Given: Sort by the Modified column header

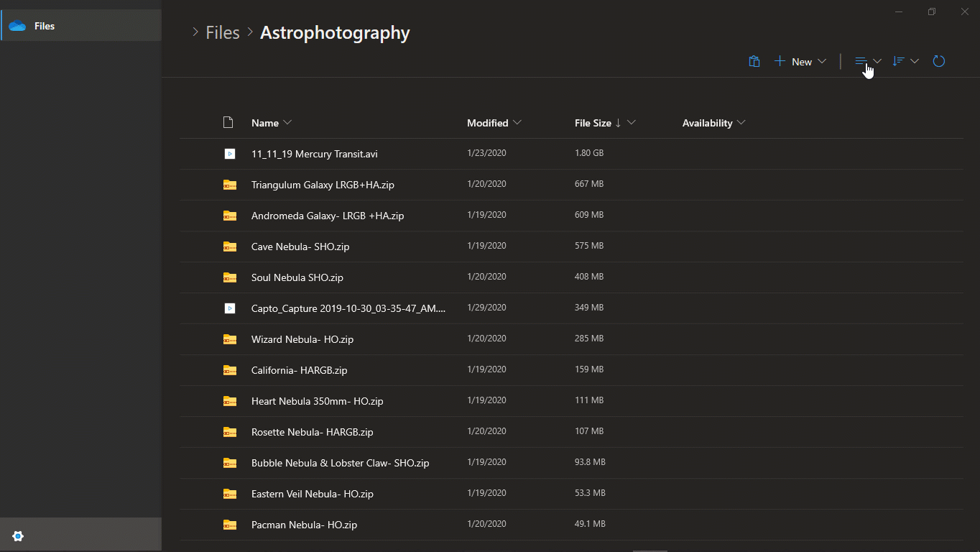Looking at the screenshot, I should 488,123.
